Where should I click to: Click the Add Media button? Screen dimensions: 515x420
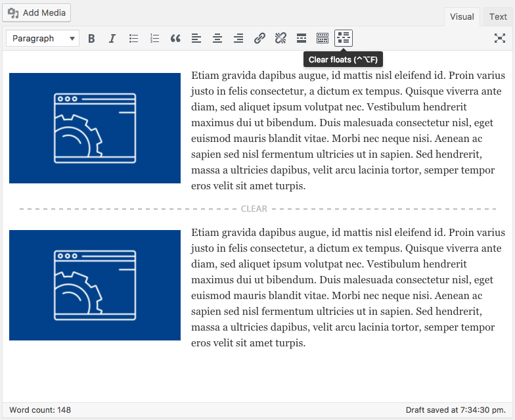(37, 13)
